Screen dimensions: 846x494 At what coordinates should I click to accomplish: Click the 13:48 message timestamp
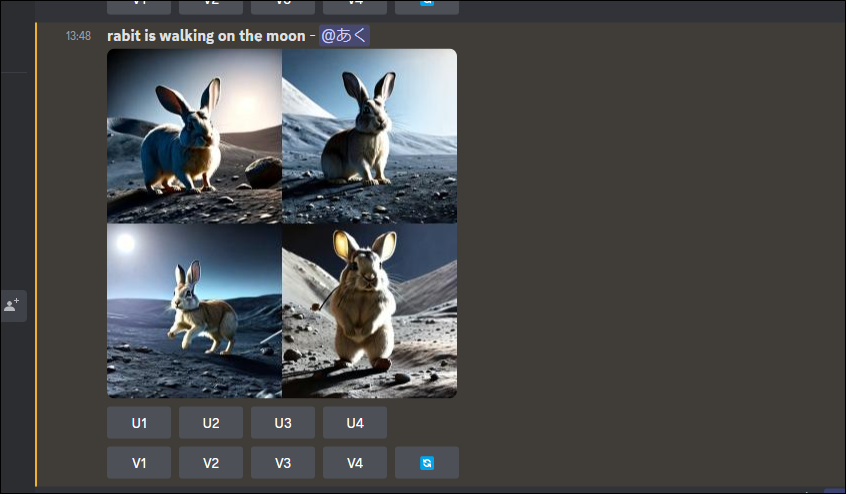78,36
